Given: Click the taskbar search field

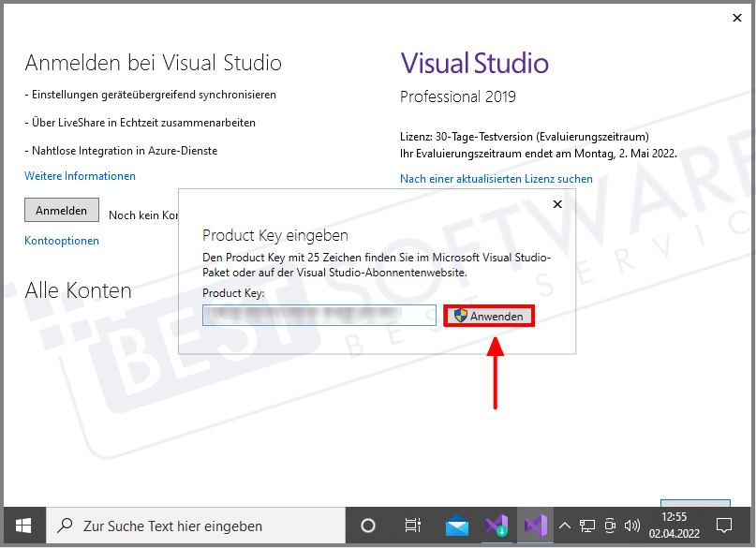Looking at the screenshot, I should [187, 526].
